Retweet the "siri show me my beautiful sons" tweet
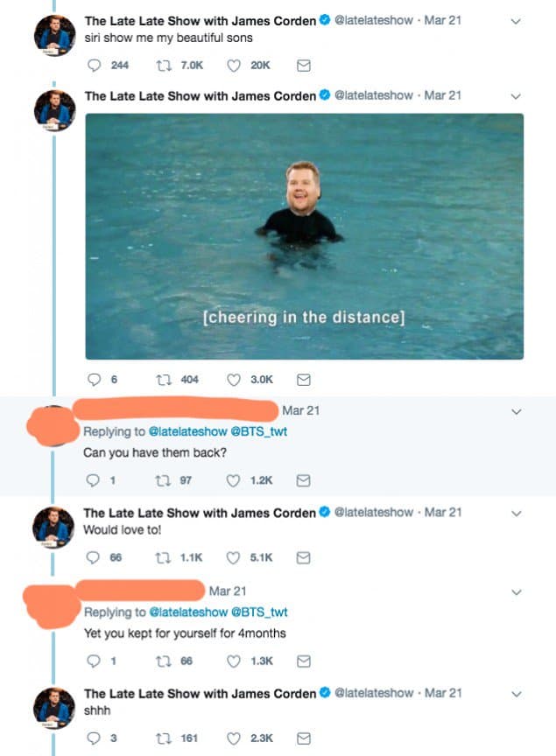This screenshot has width=556, height=756. [x=163, y=65]
